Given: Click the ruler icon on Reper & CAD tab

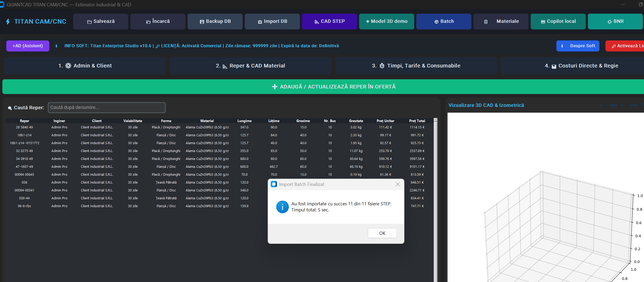Looking at the screenshot, I should pyautogui.click(x=225, y=66).
